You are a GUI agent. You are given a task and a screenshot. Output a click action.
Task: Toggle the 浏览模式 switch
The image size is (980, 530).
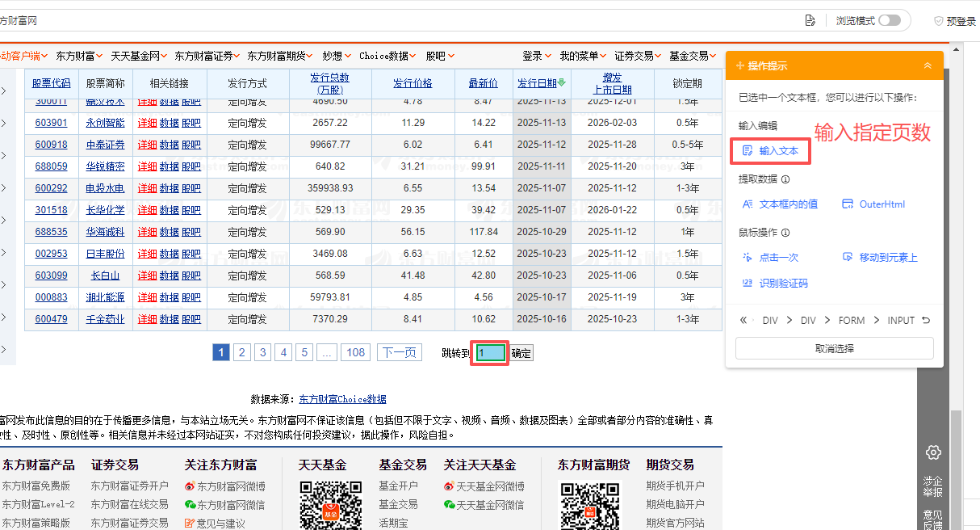pos(890,20)
